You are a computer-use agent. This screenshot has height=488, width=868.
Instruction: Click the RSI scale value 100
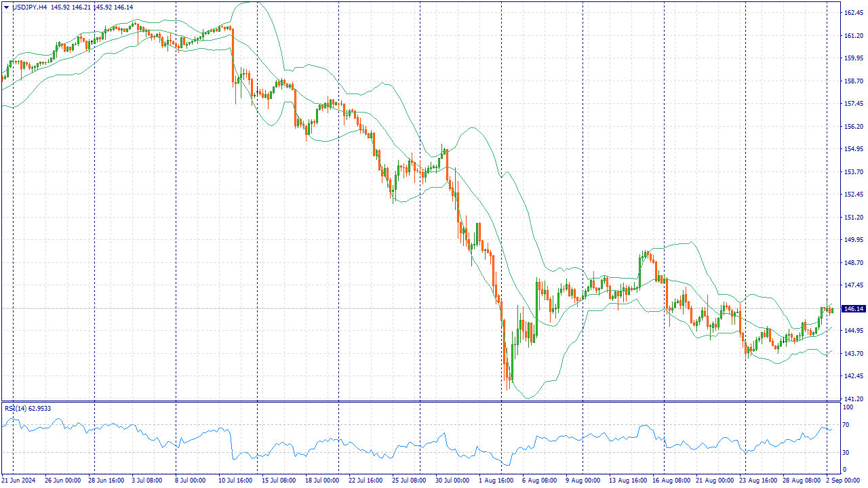tap(848, 407)
